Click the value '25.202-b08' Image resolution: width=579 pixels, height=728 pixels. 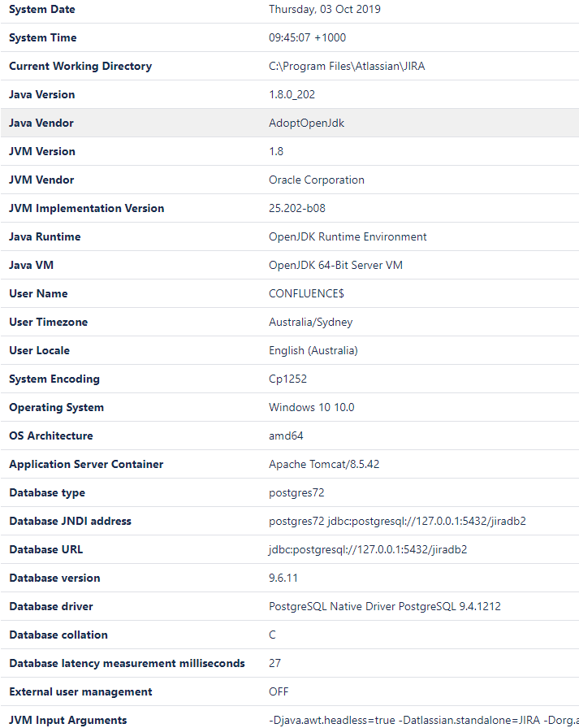point(297,208)
